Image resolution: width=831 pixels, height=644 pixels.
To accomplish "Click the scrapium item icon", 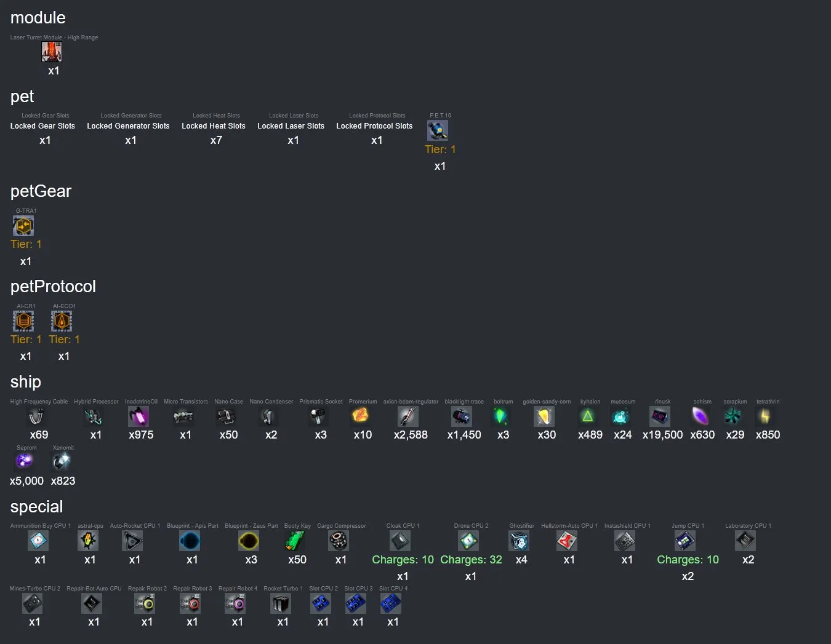I will click(733, 416).
